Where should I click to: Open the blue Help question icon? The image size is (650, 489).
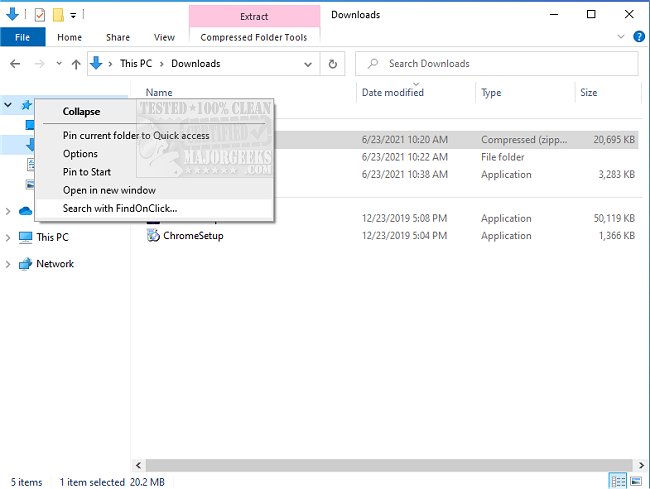pos(639,36)
